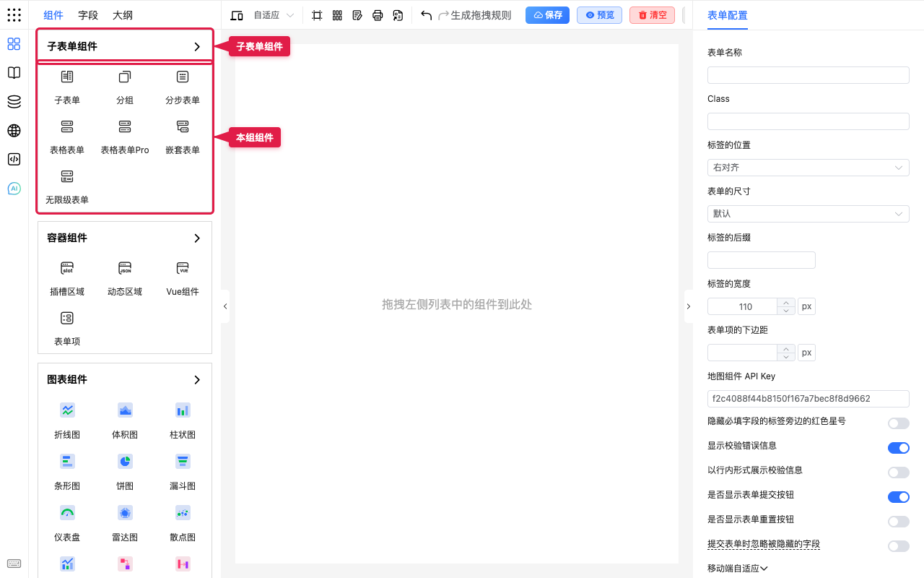The height and width of the screenshot is (578, 924).
Task: Open the book sidebar icon
Action: [14, 73]
